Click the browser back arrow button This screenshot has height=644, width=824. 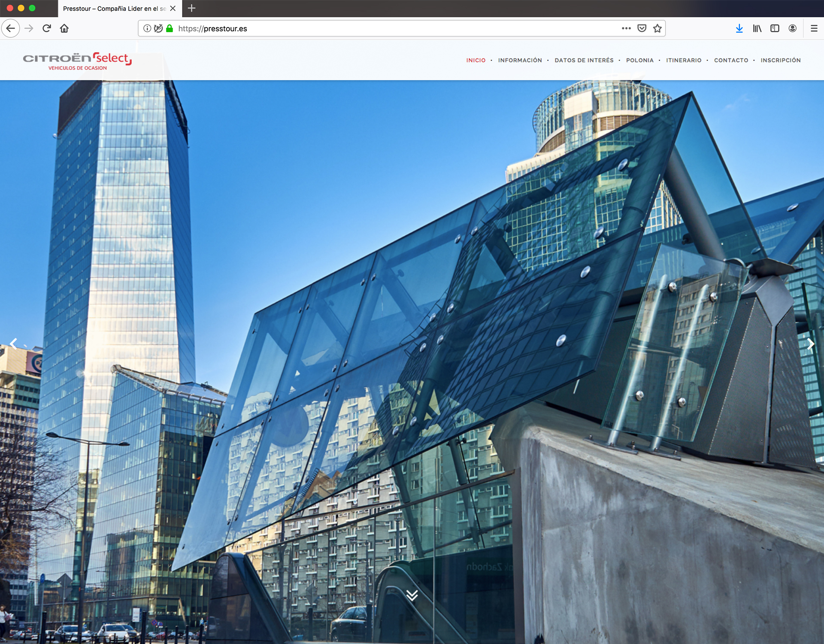coord(11,28)
